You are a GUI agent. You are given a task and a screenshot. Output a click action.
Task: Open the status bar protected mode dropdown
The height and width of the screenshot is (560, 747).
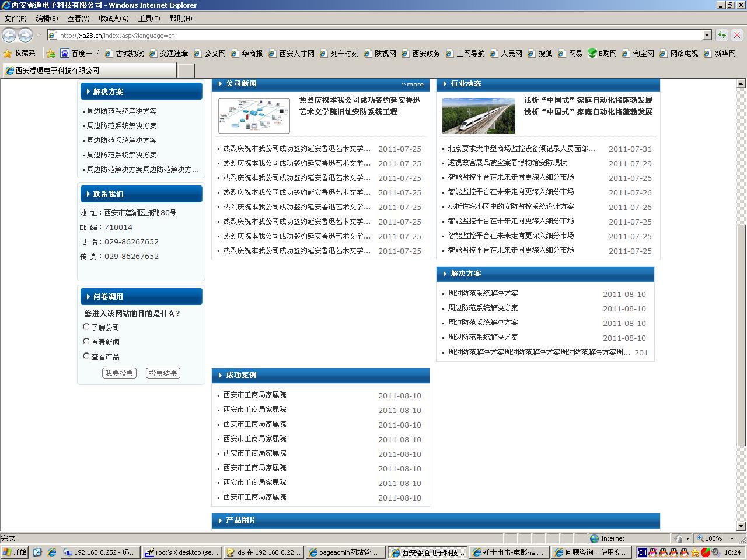pyautogui.click(x=687, y=538)
